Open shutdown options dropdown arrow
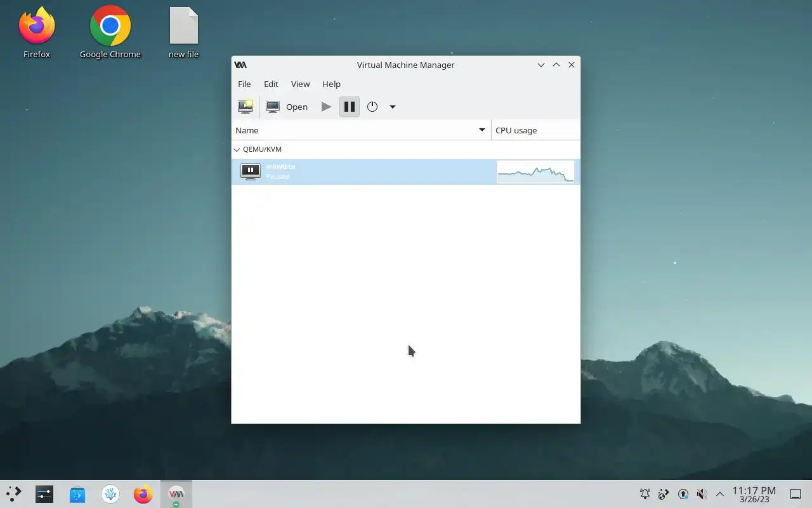812x508 pixels. tap(393, 107)
